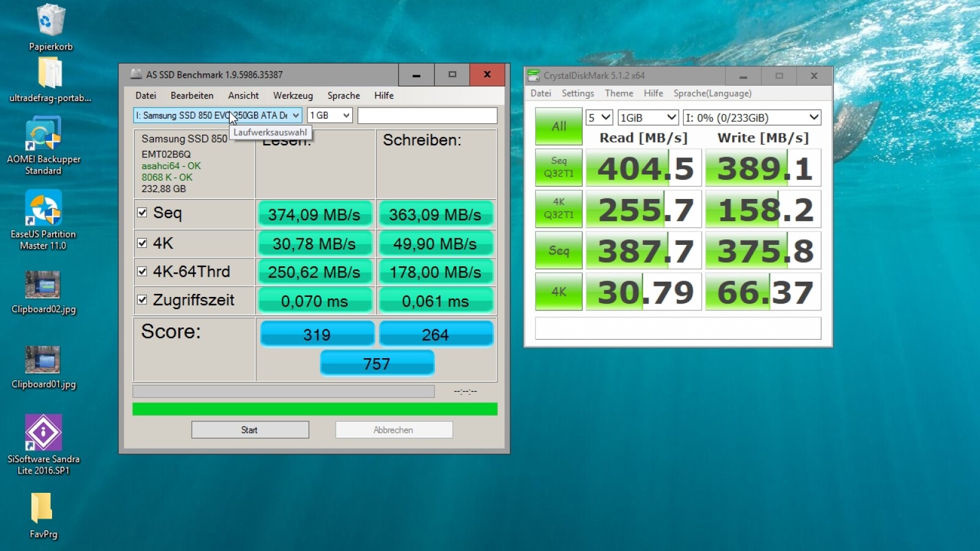980x551 pixels.
Task: Click the CrystalDiskMark bottom comment field
Action: (678, 328)
